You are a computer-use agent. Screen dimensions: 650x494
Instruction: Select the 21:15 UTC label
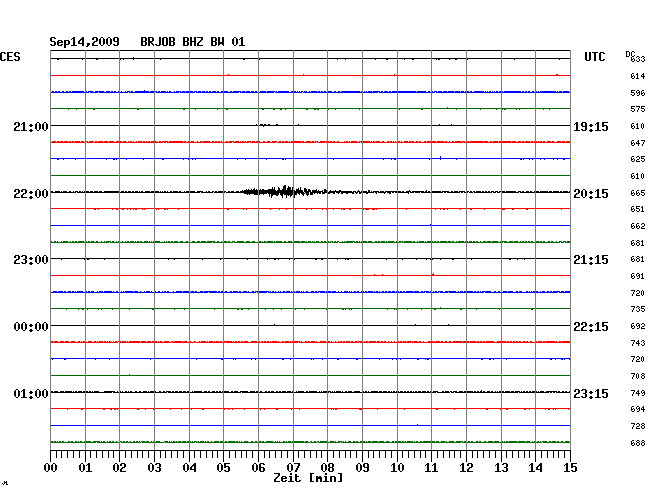(591, 260)
